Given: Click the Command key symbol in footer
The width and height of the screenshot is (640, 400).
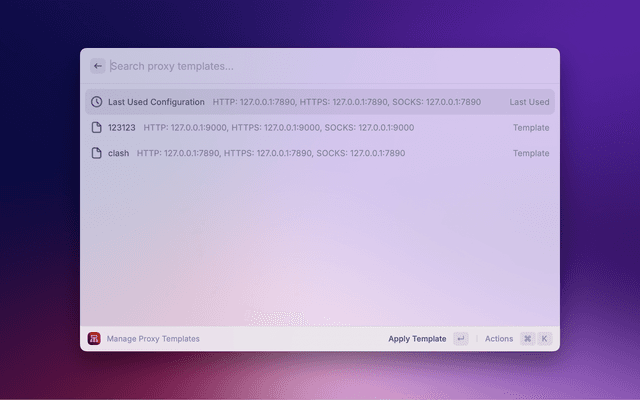Looking at the screenshot, I should coord(528,339).
